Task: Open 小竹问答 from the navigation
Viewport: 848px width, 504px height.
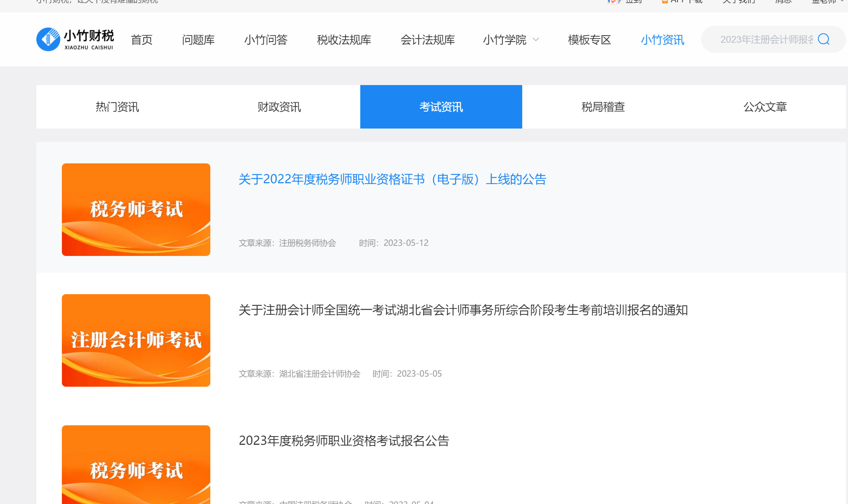Action: [x=265, y=40]
